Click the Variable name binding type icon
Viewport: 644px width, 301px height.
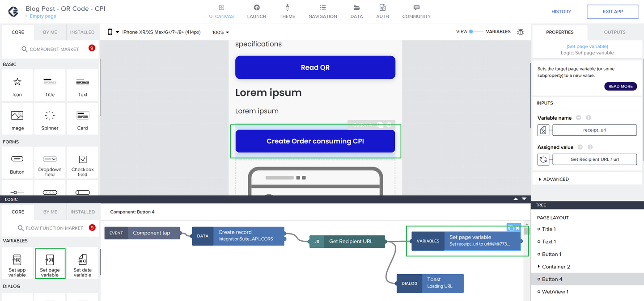point(543,130)
